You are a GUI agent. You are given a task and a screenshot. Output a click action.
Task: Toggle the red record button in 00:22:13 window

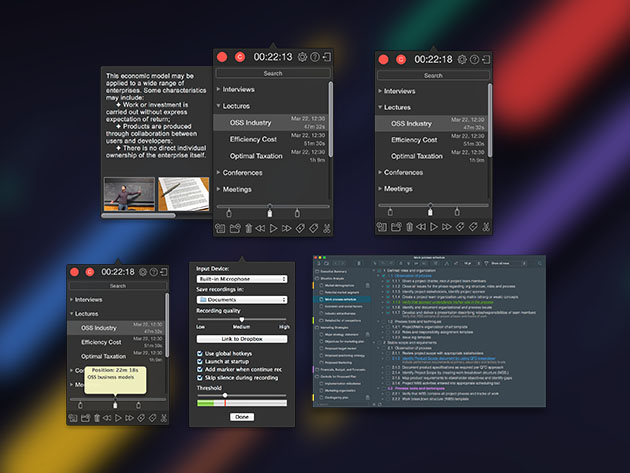pyautogui.click(x=222, y=57)
